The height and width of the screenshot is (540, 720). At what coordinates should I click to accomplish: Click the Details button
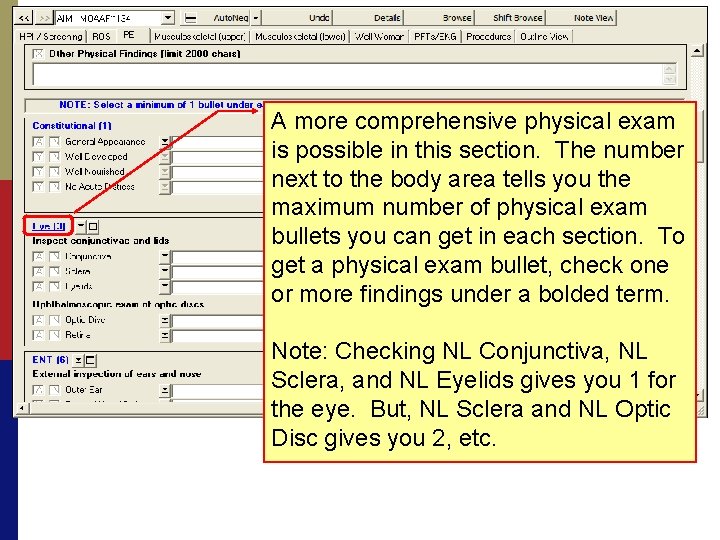(x=387, y=18)
